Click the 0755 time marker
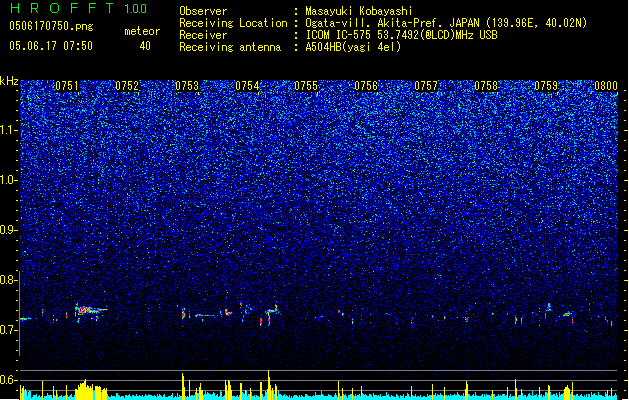Screen dimensions: 629x400 306,86
